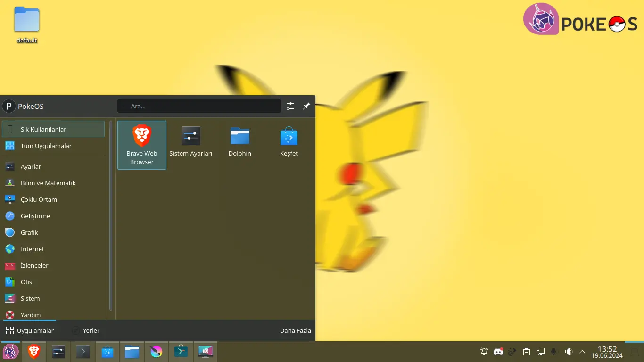Open the Çoklu Ortam category
This screenshot has height=362, width=644.
click(53, 199)
